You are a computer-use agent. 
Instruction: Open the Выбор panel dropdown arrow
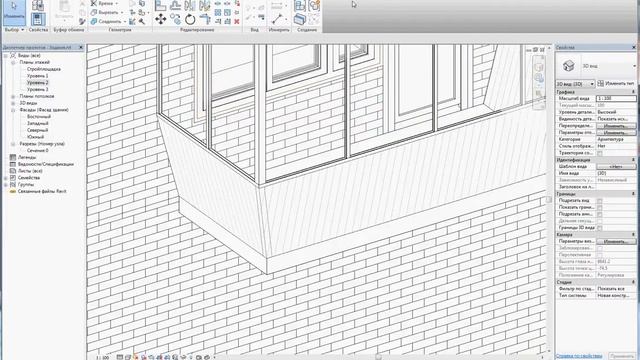(x=22, y=30)
